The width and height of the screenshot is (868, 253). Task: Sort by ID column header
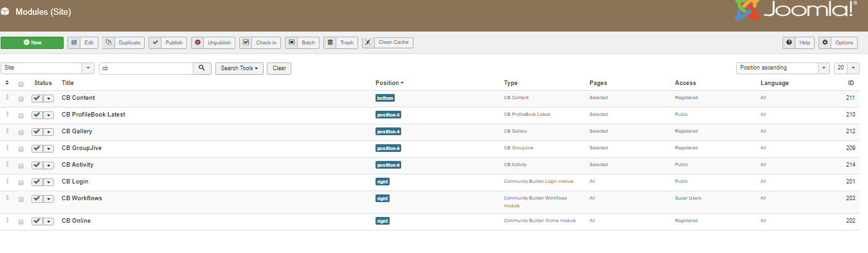click(851, 83)
